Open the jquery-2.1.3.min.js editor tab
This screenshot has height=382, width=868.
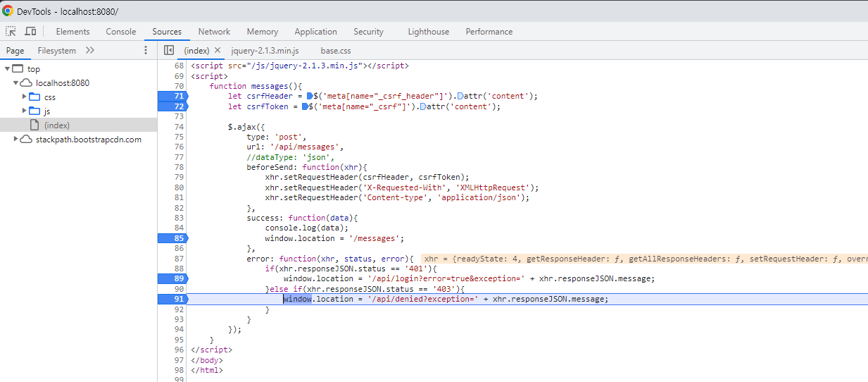[265, 51]
